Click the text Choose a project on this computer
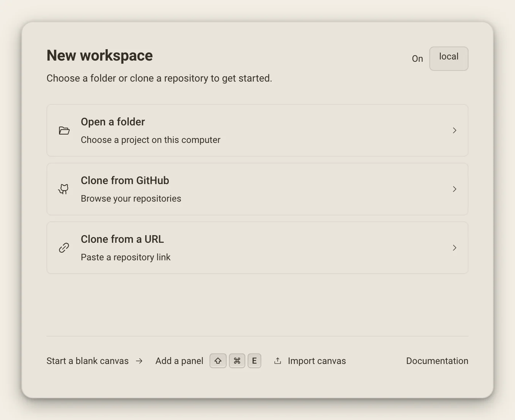Screen dimensions: 515x420 [150, 140]
